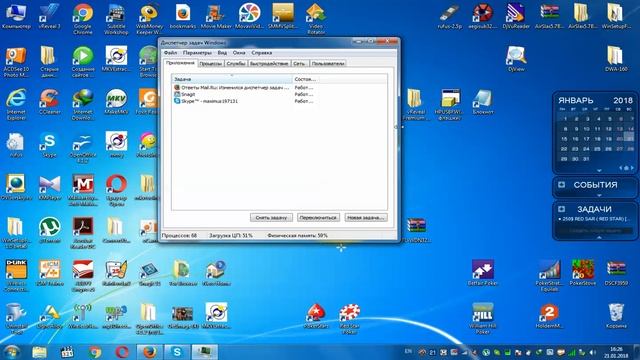Image resolution: width=640 pixels, height=360 pixels.
Task: Open the bookmarks file on desktop
Action: (x=183, y=16)
